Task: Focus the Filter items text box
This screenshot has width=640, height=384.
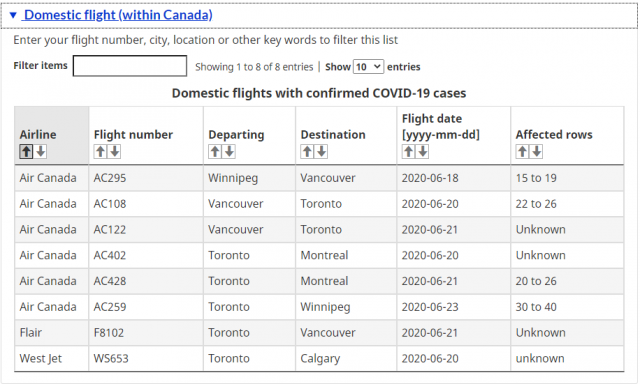Action: [130, 66]
